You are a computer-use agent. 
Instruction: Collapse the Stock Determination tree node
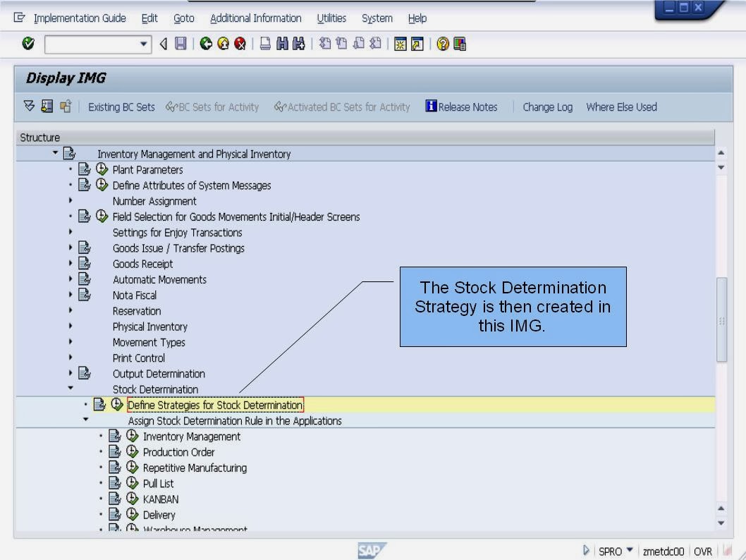70,389
